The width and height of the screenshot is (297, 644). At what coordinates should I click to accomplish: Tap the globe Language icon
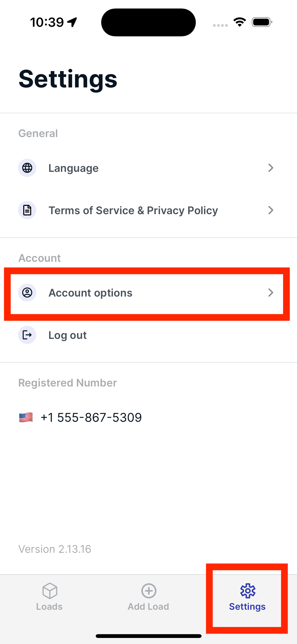27,168
